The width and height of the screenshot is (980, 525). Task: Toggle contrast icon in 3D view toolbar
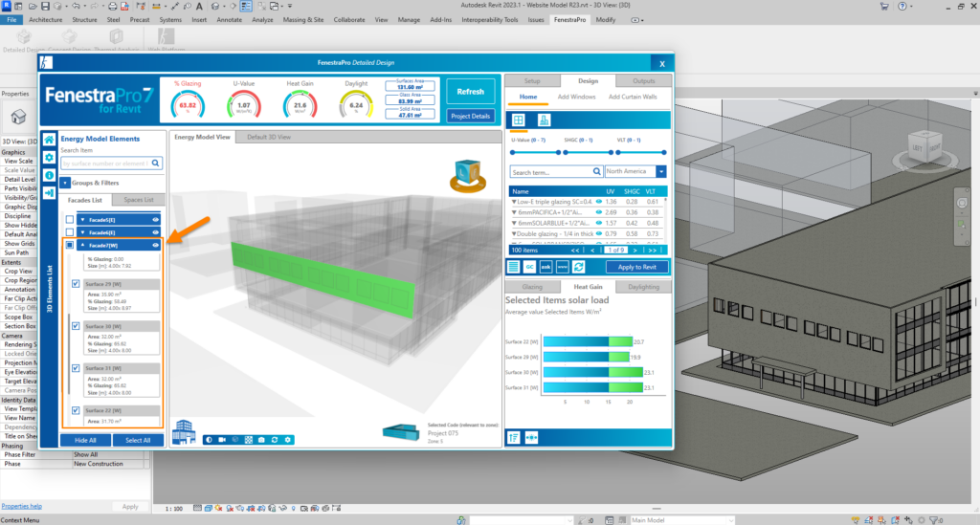click(209, 440)
